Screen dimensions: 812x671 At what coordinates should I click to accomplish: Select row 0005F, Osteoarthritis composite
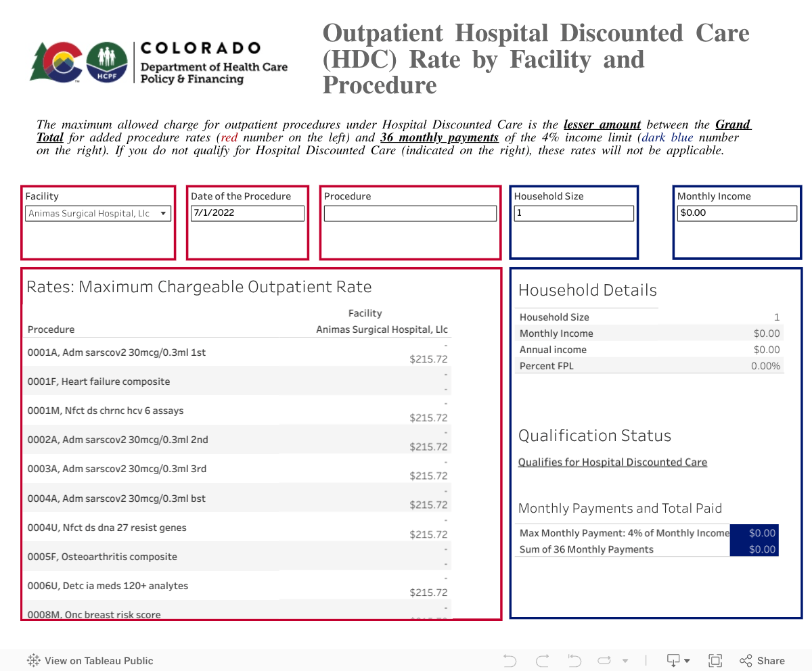point(238,556)
